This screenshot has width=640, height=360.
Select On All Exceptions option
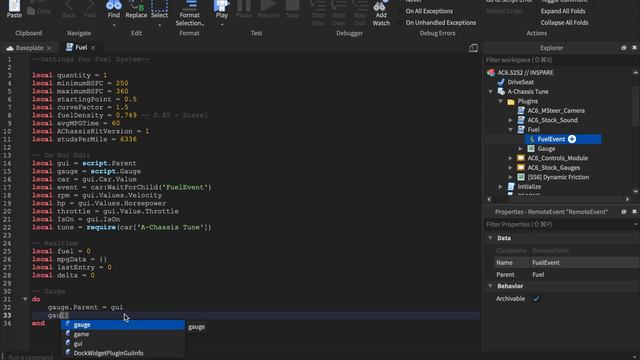pos(429,11)
